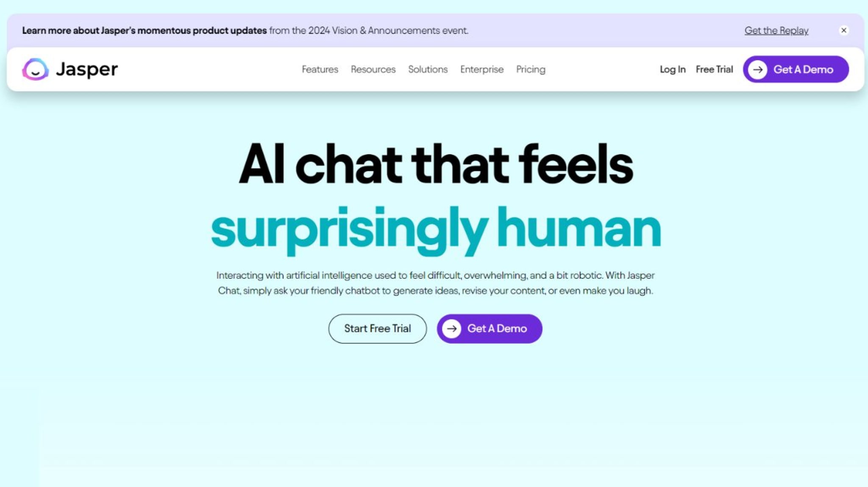
Task: Click the Free Trial link in navbar
Action: coord(714,69)
